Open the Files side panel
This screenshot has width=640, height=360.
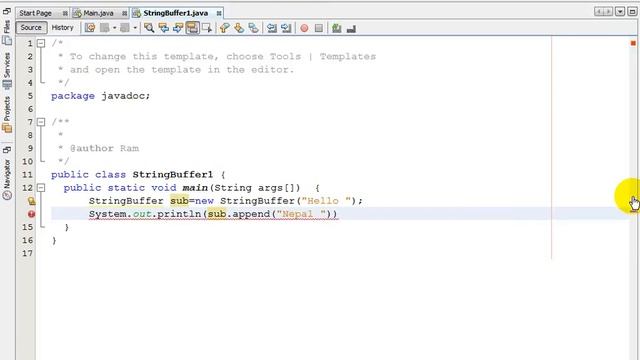tap(7, 32)
